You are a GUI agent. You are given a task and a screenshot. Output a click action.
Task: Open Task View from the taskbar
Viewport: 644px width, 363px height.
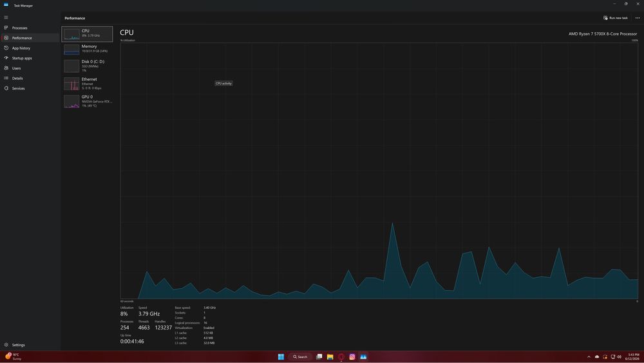point(319,357)
